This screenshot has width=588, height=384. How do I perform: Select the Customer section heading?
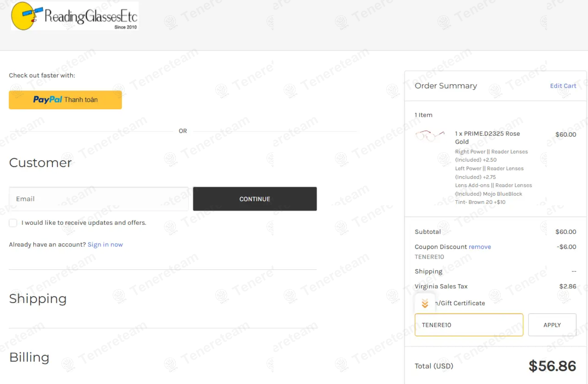(40, 163)
